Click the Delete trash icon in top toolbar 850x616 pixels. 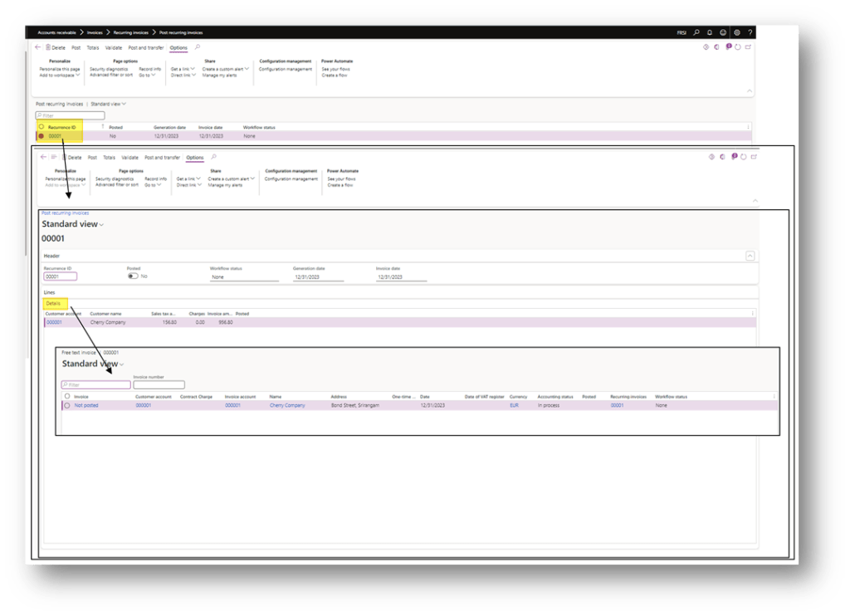(x=48, y=47)
